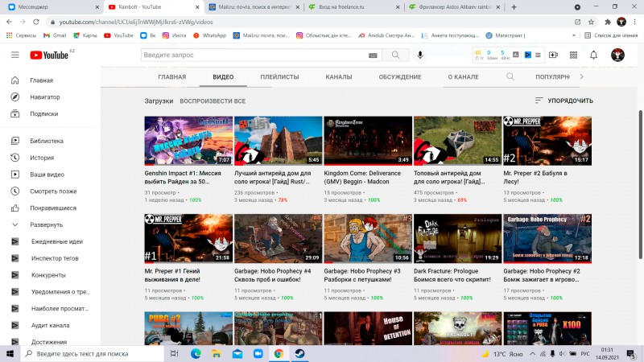Search within channel using magnifier icon
Image resolution: width=644 pixels, height=362 pixels.
coord(510,76)
